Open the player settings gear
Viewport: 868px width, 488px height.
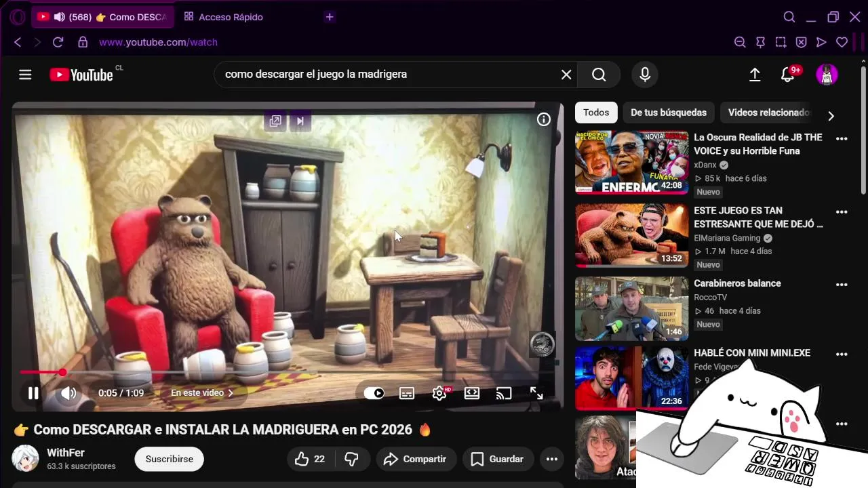coord(439,393)
